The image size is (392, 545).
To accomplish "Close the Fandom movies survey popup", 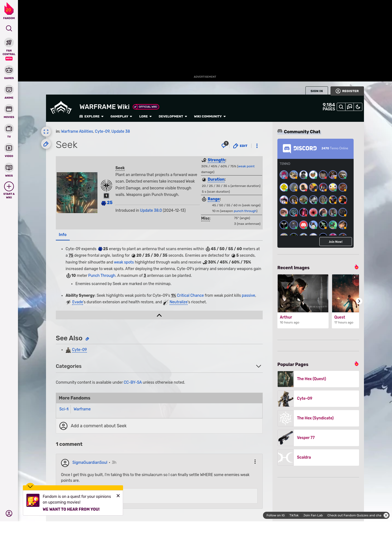I will 118,496.
